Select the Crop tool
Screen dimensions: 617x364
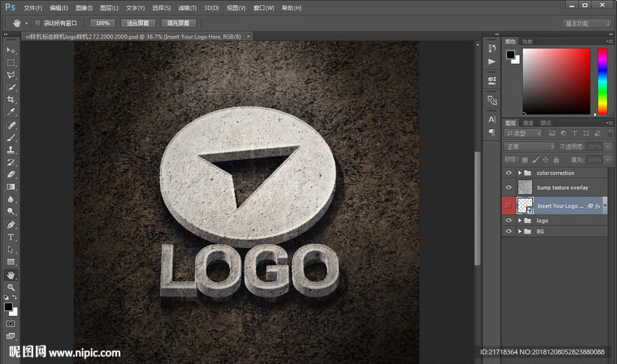11,99
